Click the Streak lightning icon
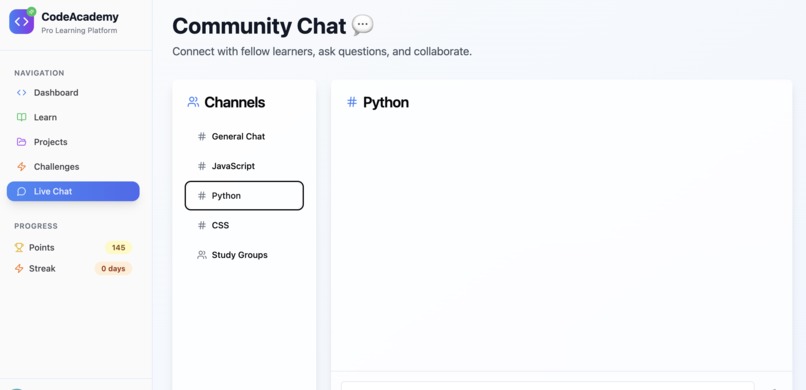Screen dimensions: 806x390 point(19,269)
